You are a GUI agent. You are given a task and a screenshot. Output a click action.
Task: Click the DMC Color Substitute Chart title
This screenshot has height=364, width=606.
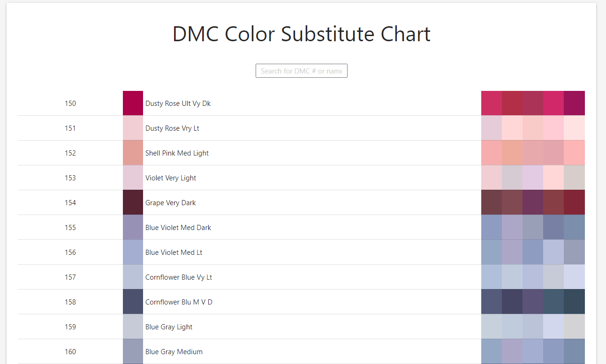point(301,34)
